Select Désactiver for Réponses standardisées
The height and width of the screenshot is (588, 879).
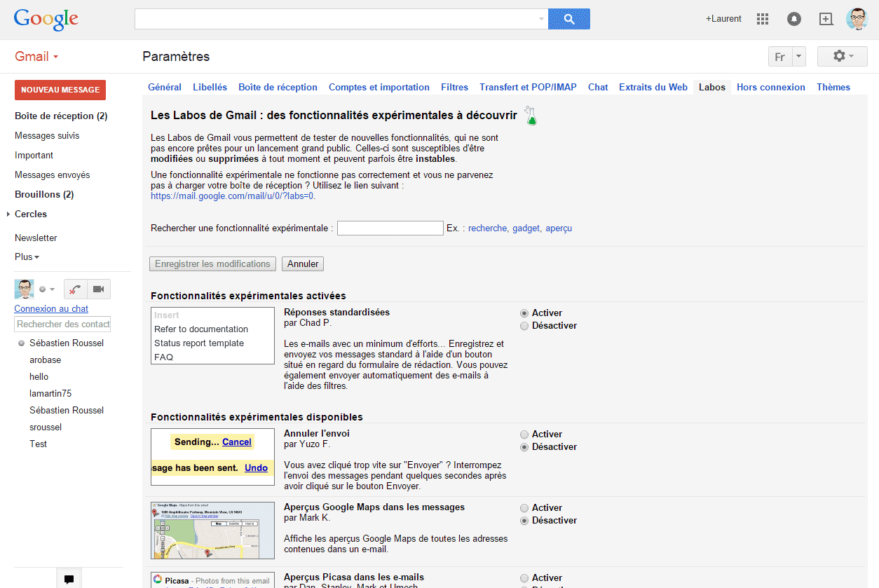(524, 326)
